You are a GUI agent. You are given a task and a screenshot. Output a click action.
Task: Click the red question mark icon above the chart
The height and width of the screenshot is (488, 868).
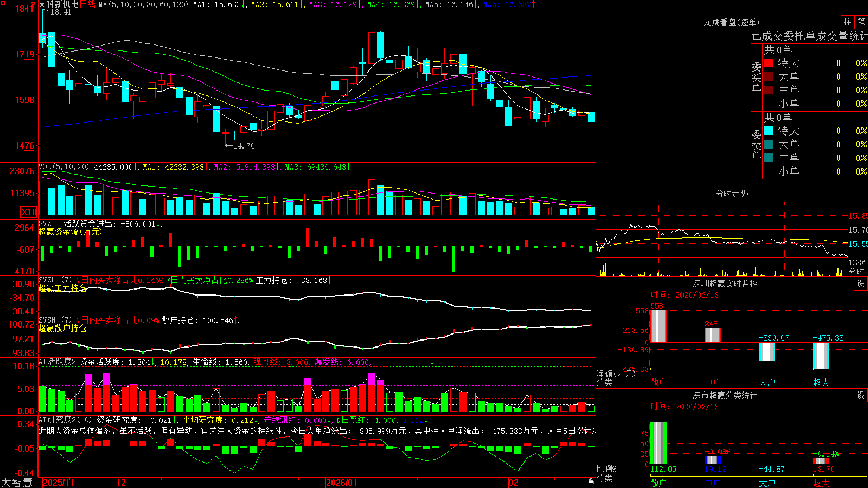click(34, 4)
